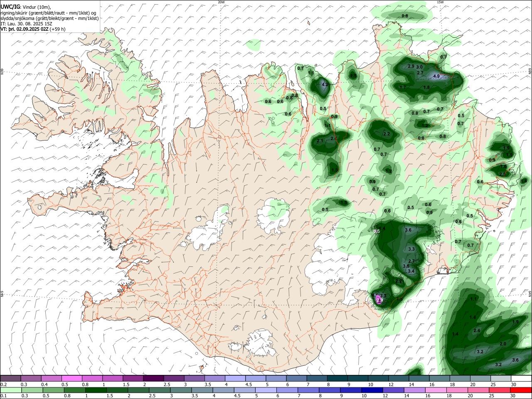Click the 'IT: Lau. 30. 08. 2025 15Z' line
This screenshot has width=532, height=399.
(26, 24)
